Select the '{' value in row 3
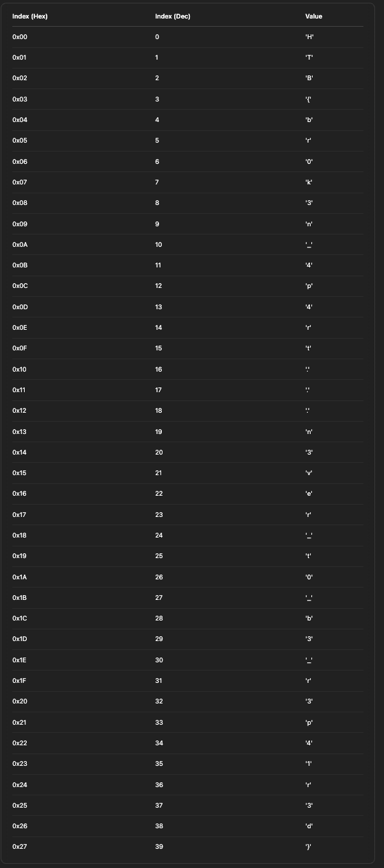Viewport: 384px width, 868px height. tap(309, 99)
